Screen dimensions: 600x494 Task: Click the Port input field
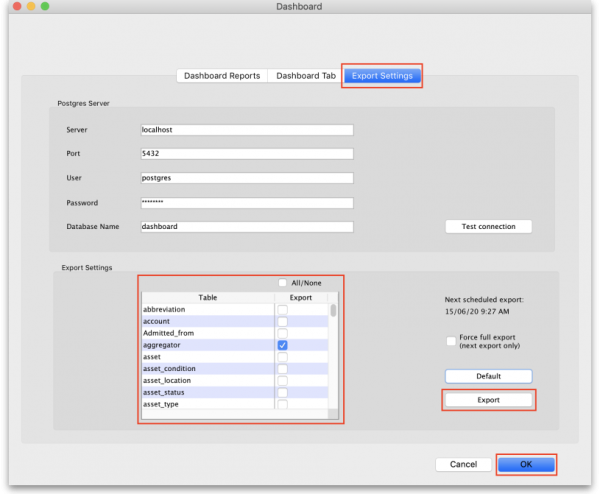pyautogui.click(x=247, y=154)
